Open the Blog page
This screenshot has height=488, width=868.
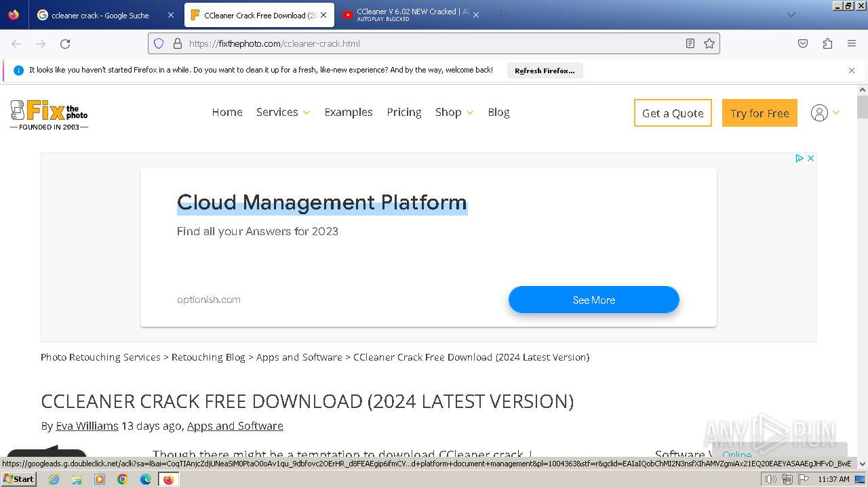[x=498, y=112]
